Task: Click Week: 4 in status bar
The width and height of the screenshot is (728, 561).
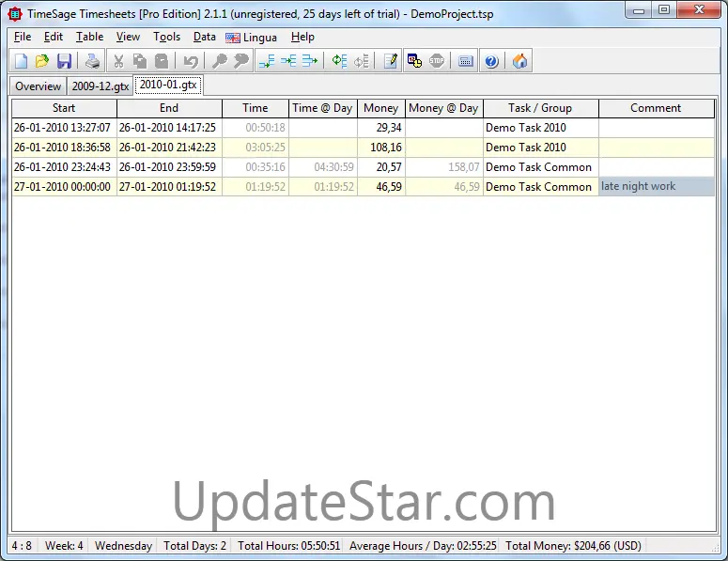Action: click(64, 546)
